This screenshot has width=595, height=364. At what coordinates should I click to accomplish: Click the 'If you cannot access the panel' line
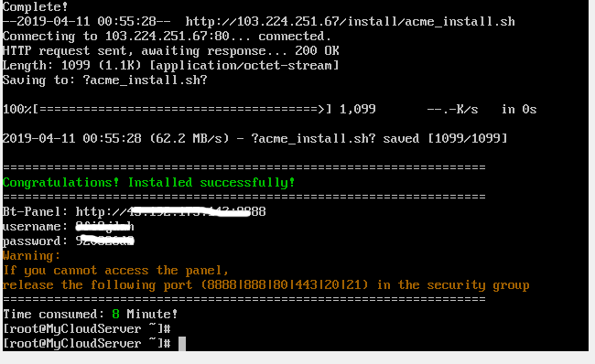click(x=115, y=271)
